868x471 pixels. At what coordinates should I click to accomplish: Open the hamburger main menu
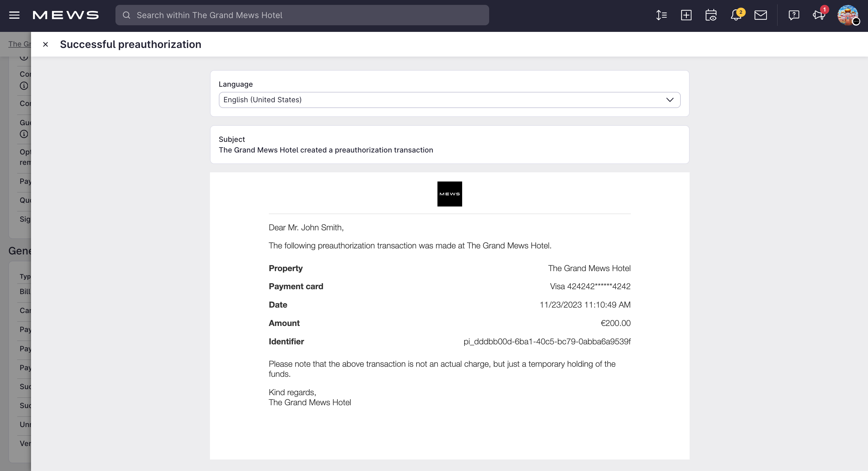(14, 15)
